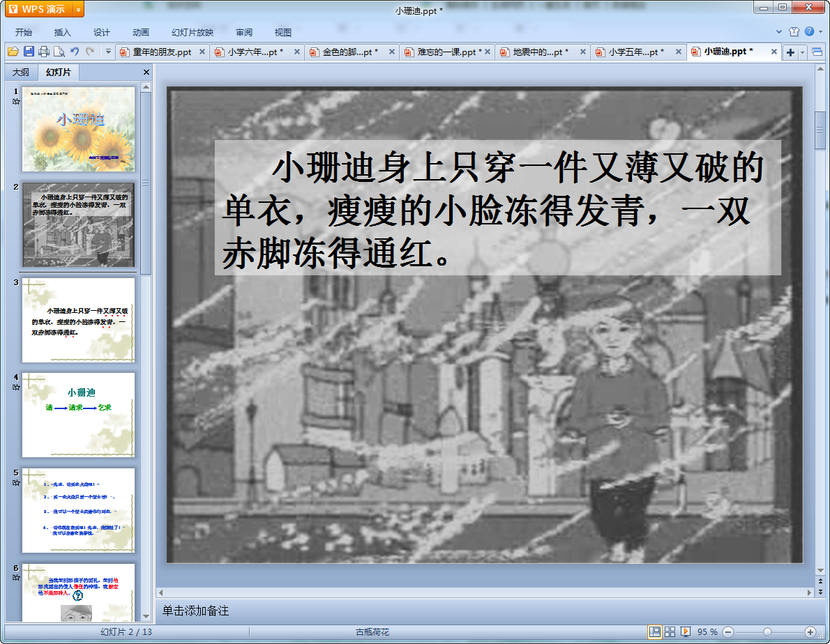
Task: Click the window arrangement icon at tab bar end
Action: tap(817, 52)
